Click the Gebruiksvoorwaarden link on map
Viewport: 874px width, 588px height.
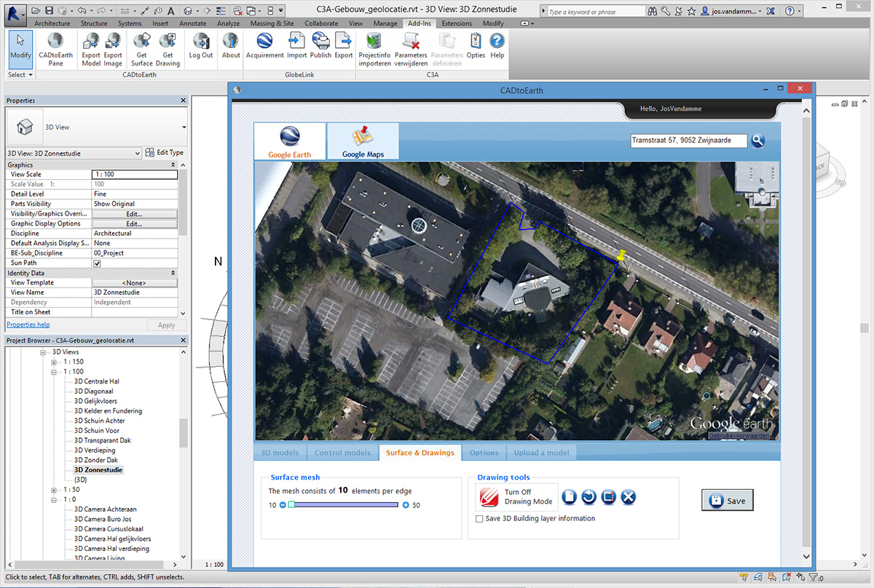[739, 436]
